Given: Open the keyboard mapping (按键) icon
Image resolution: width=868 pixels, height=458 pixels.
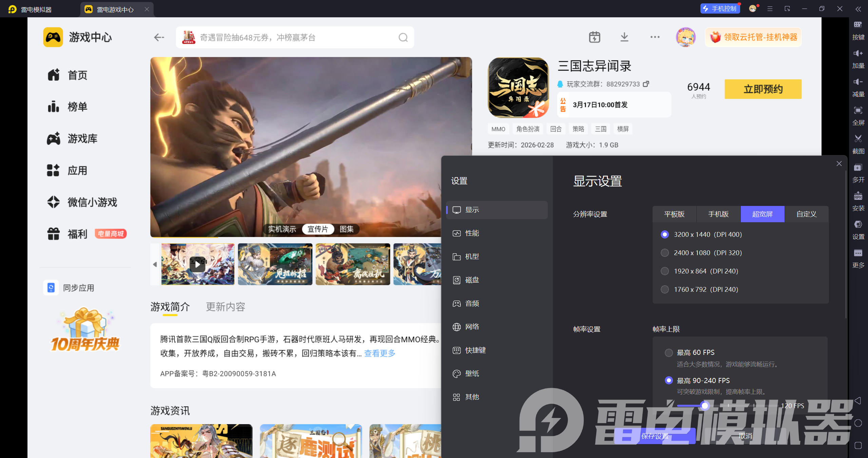Looking at the screenshot, I should click(x=858, y=25).
